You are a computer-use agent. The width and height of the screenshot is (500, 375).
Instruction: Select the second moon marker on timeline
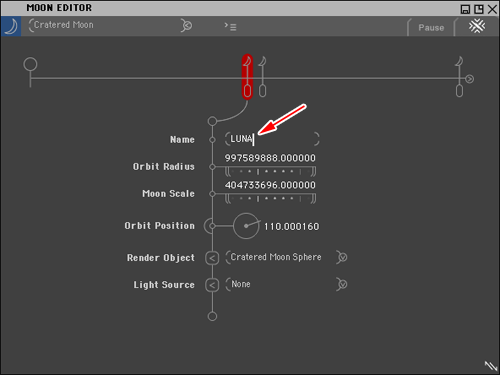click(x=262, y=77)
